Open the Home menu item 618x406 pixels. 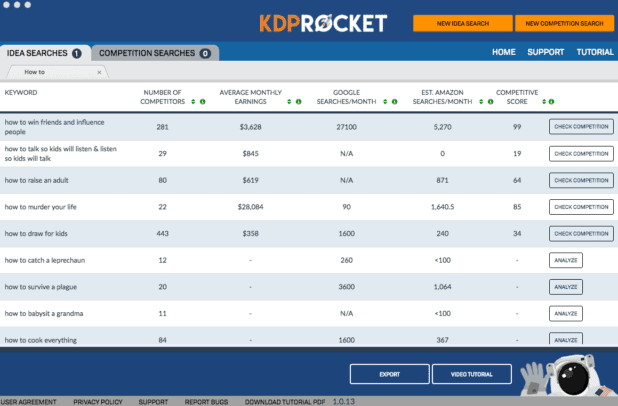click(x=504, y=52)
